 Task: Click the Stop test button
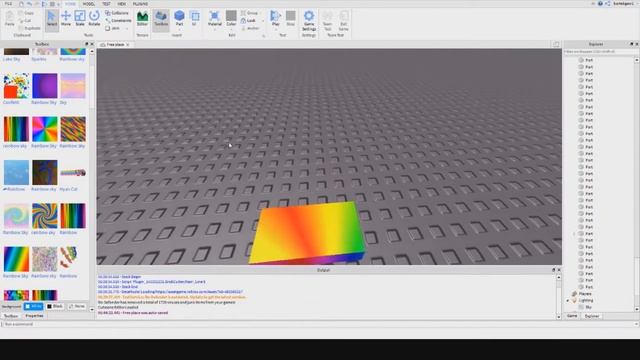291,19
